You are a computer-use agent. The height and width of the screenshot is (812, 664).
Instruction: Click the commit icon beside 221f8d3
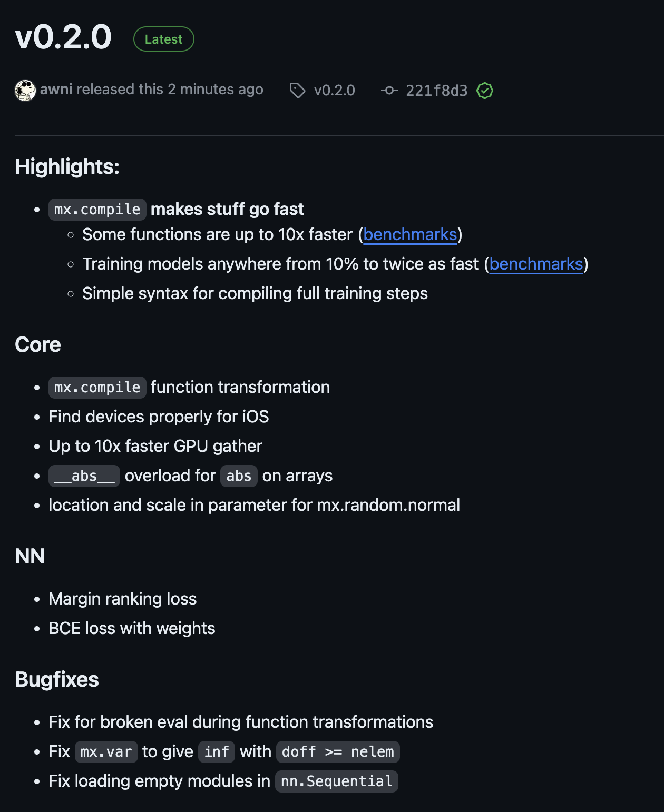(389, 91)
